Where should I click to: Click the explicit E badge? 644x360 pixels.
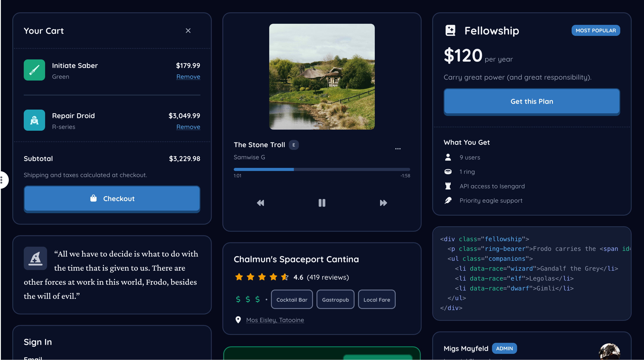point(294,145)
